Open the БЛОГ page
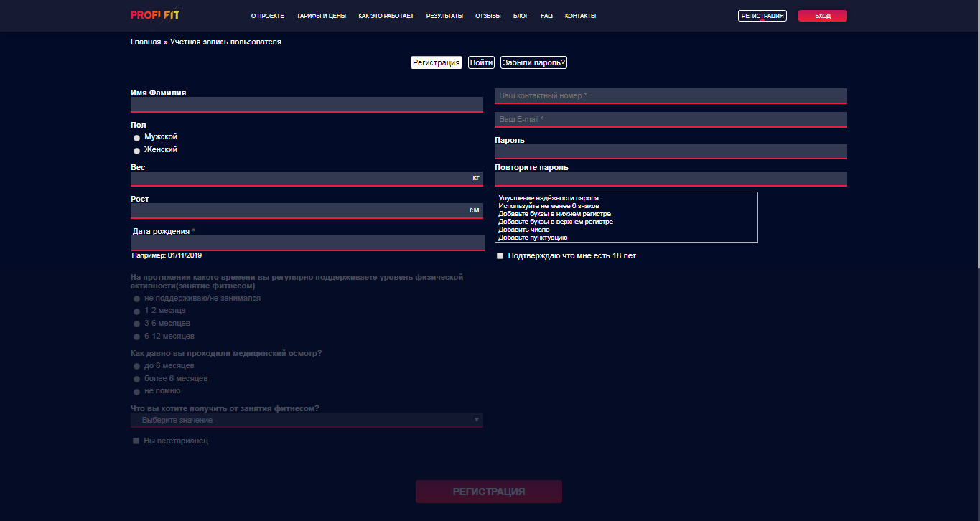 coord(521,16)
